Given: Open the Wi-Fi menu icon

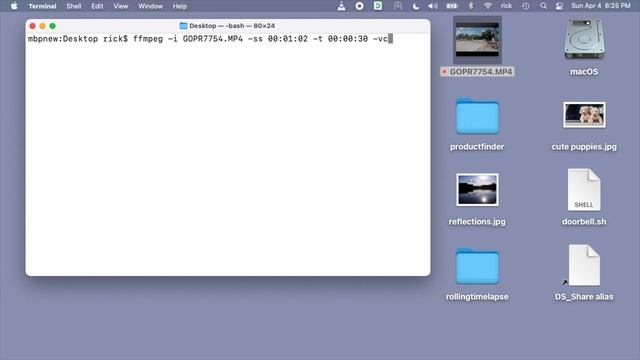Looking at the screenshot, I should 487,6.
